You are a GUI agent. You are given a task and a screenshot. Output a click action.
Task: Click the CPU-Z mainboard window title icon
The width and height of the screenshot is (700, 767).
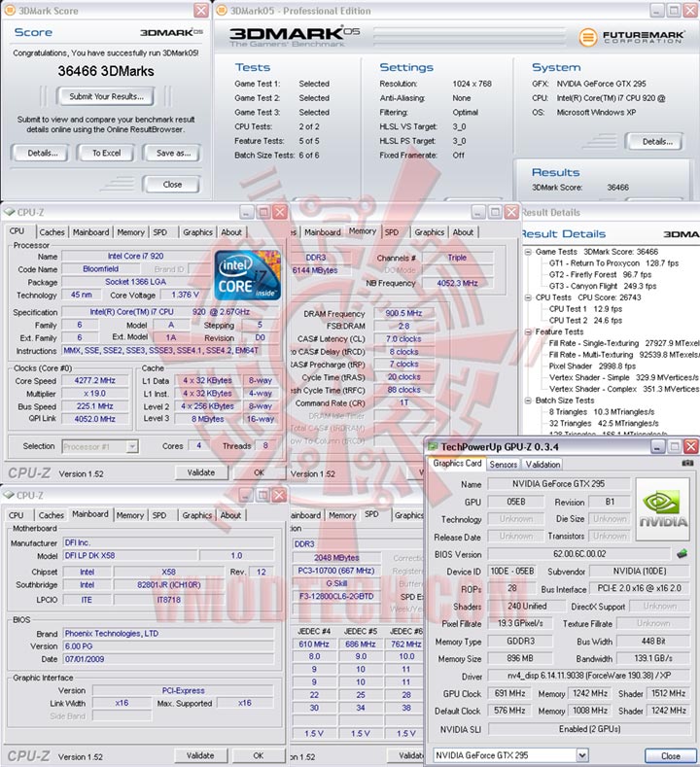[9, 495]
